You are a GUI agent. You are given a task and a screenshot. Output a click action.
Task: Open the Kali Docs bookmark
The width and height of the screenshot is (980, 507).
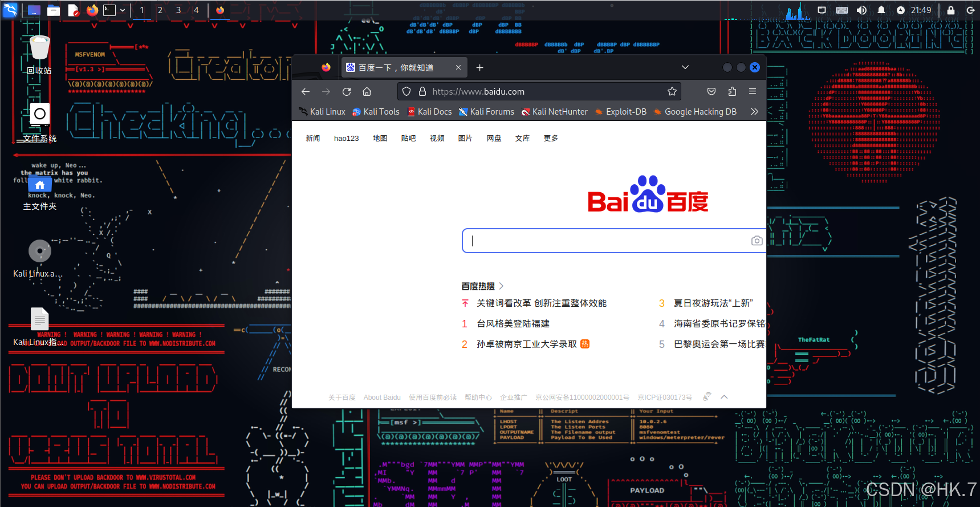(429, 112)
